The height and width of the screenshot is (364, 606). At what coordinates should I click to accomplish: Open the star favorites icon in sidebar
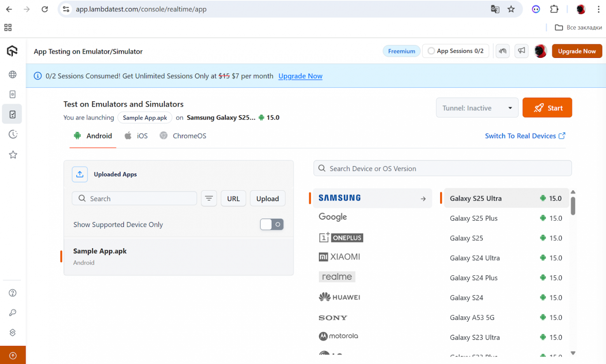[x=13, y=155]
